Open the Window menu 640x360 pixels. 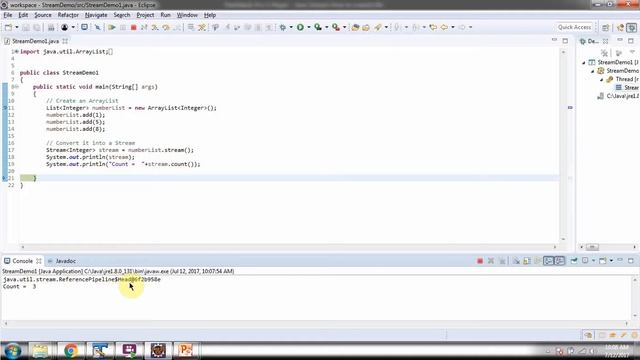(x=187, y=15)
